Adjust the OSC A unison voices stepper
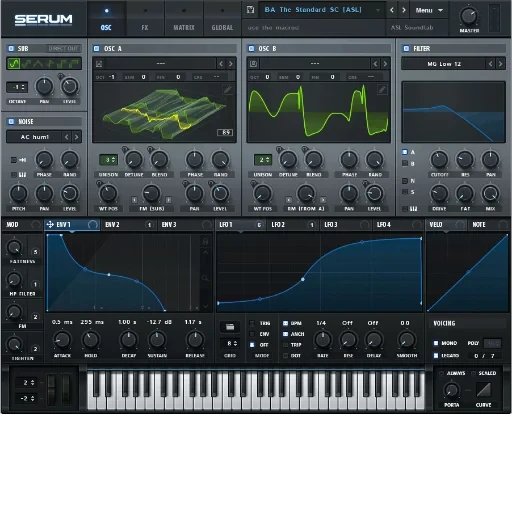This screenshot has height=512, width=512. click(x=108, y=160)
